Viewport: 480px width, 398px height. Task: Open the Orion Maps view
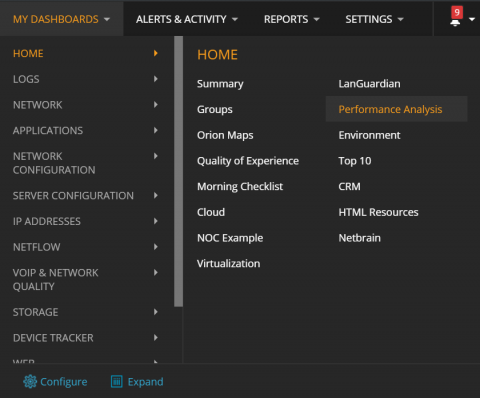pyautogui.click(x=225, y=135)
